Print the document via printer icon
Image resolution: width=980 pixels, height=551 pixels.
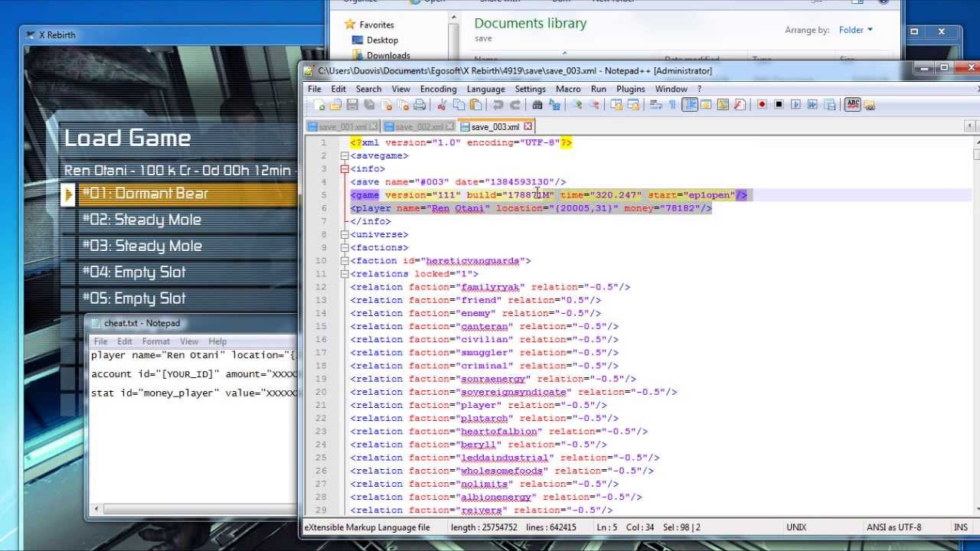(x=420, y=105)
